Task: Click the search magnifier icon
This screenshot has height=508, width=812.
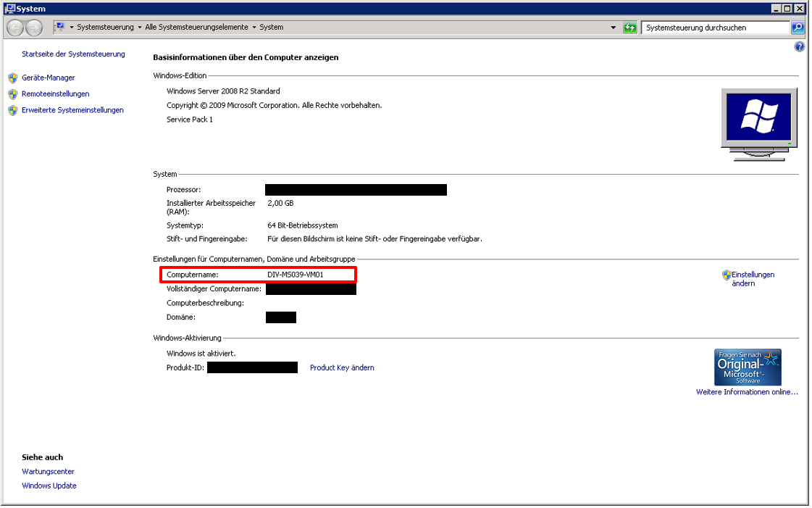Action: (x=798, y=28)
